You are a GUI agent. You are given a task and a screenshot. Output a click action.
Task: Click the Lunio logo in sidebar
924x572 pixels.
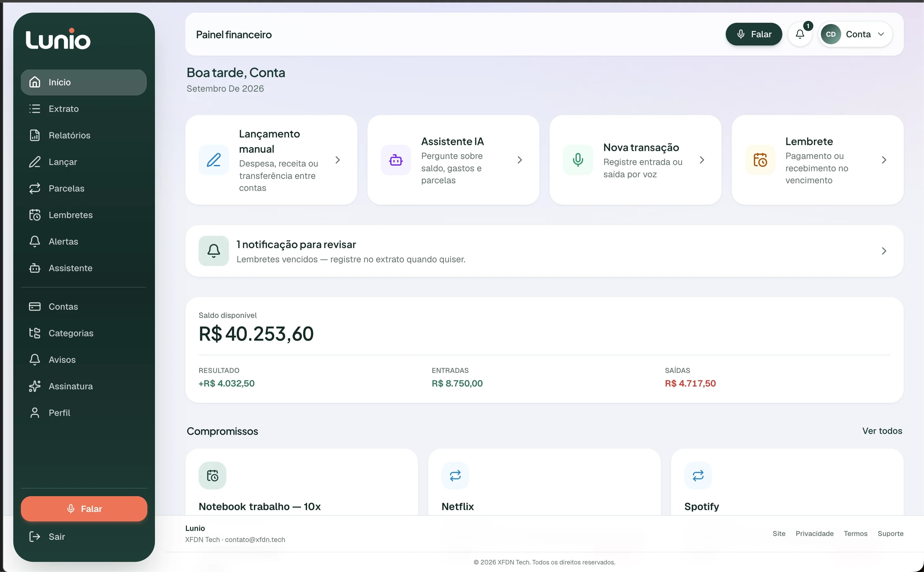58,39
